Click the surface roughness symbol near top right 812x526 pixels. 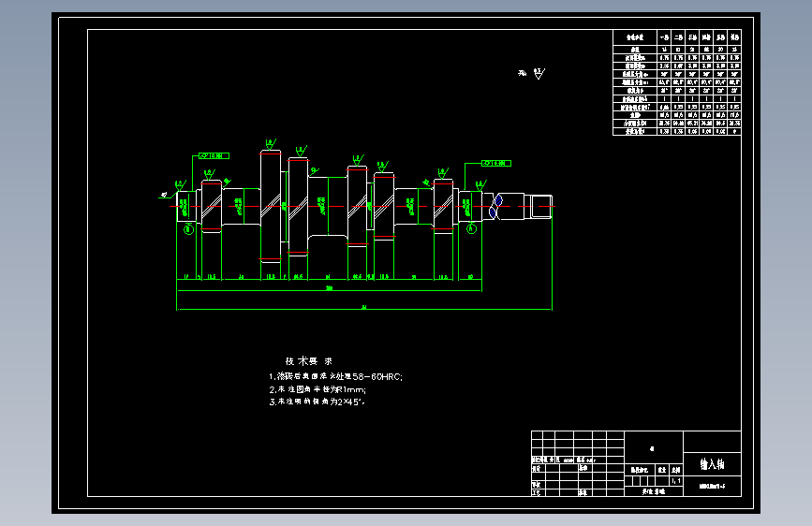[x=539, y=74]
